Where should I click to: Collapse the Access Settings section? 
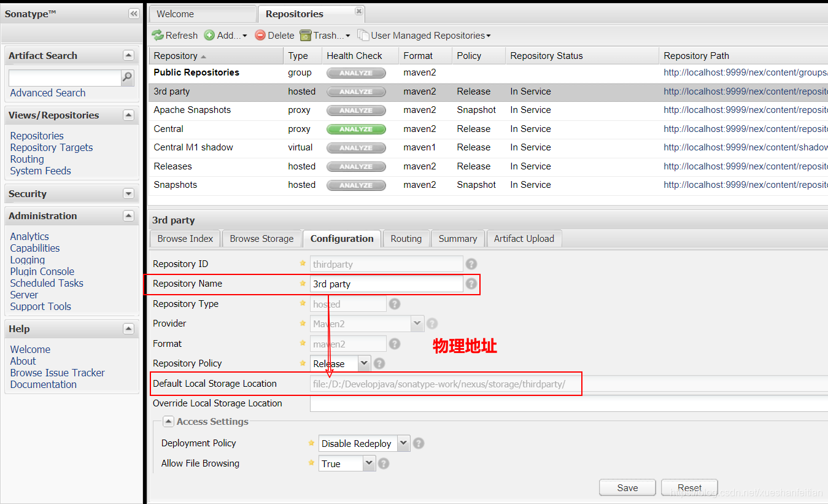(168, 422)
